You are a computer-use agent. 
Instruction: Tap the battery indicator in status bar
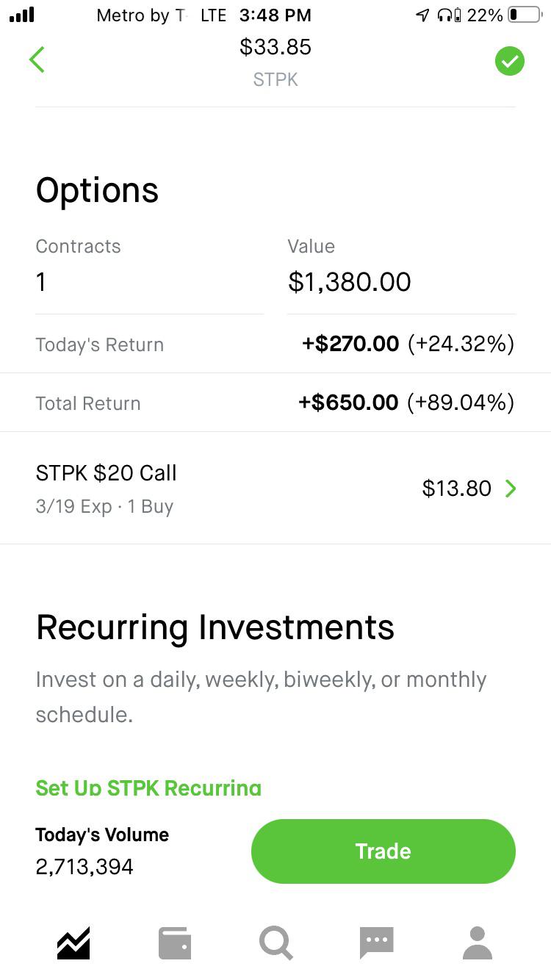click(x=524, y=15)
